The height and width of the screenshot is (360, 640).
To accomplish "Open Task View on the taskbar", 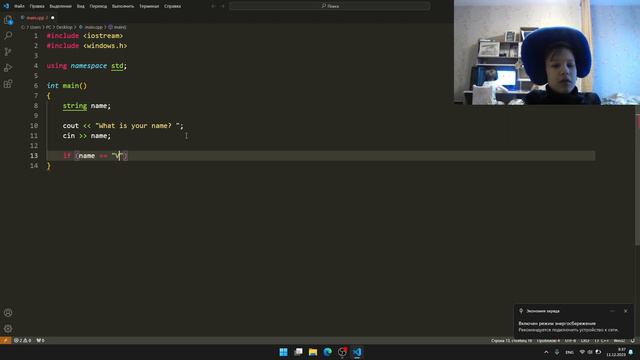I will [x=298, y=352].
